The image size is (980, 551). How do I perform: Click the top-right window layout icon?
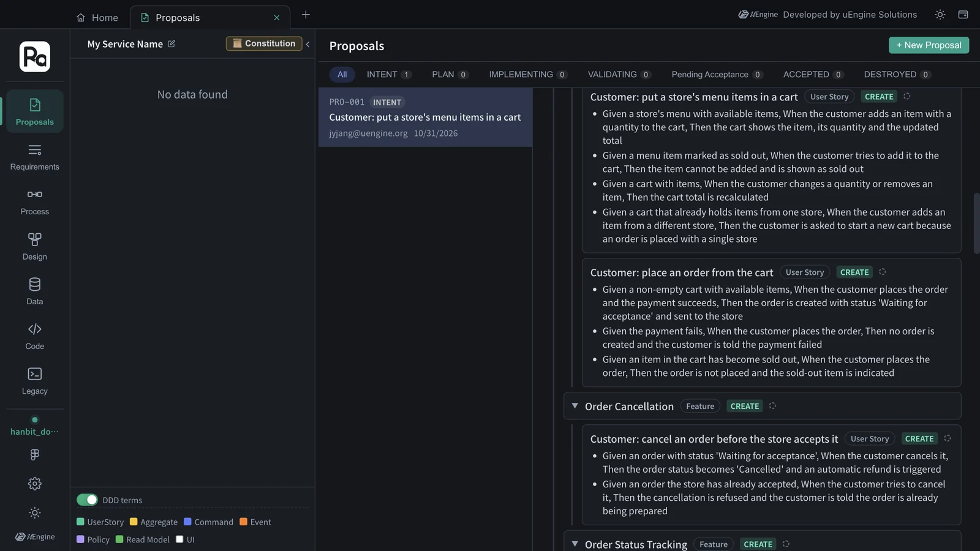point(963,15)
